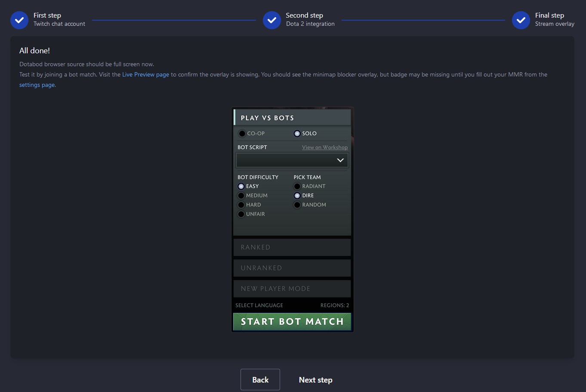Click the First step completion checkmark icon
The width and height of the screenshot is (586, 392).
(x=19, y=20)
